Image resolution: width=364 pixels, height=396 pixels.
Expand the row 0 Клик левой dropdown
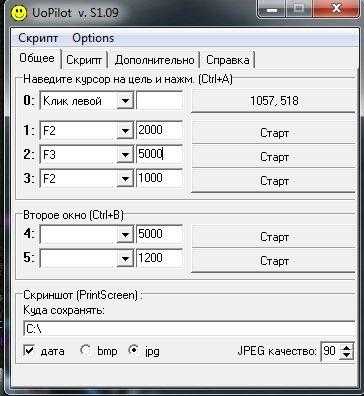click(x=125, y=101)
